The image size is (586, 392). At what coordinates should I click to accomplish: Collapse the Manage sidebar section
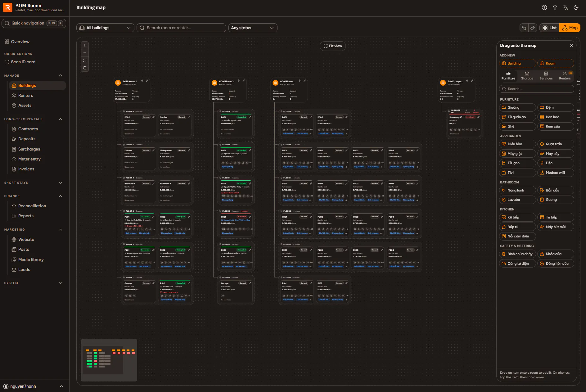click(61, 76)
